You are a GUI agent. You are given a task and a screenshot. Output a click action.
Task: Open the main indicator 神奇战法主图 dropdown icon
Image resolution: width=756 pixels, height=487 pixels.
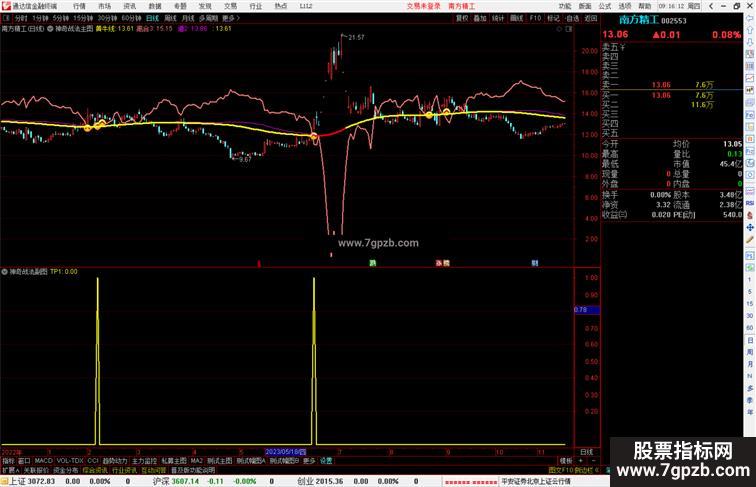(50, 29)
